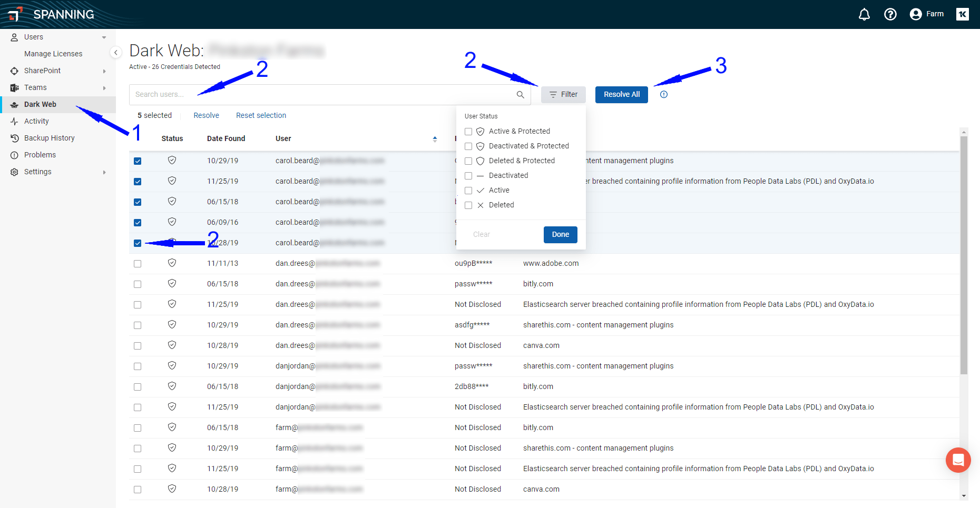980x508 pixels.
Task: Expand the Settings submenu arrow
Action: tap(104, 172)
